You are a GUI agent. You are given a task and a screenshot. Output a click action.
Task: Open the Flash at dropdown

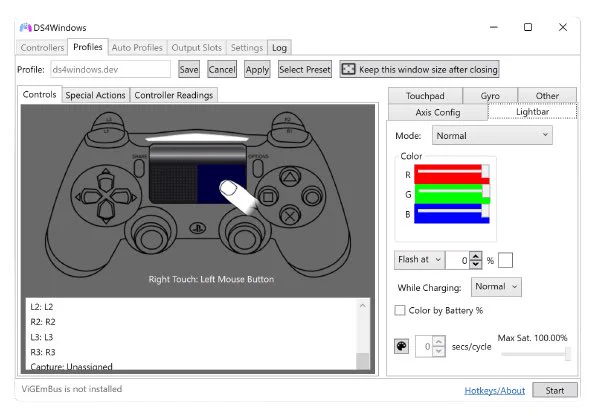click(x=419, y=260)
